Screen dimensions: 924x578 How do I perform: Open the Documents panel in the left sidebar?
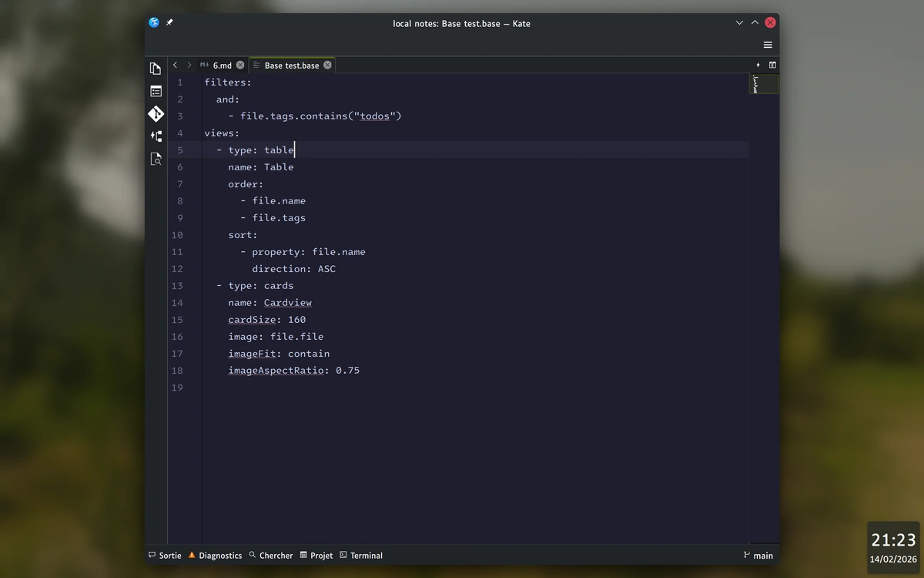pyautogui.click(x=156, y=68)
